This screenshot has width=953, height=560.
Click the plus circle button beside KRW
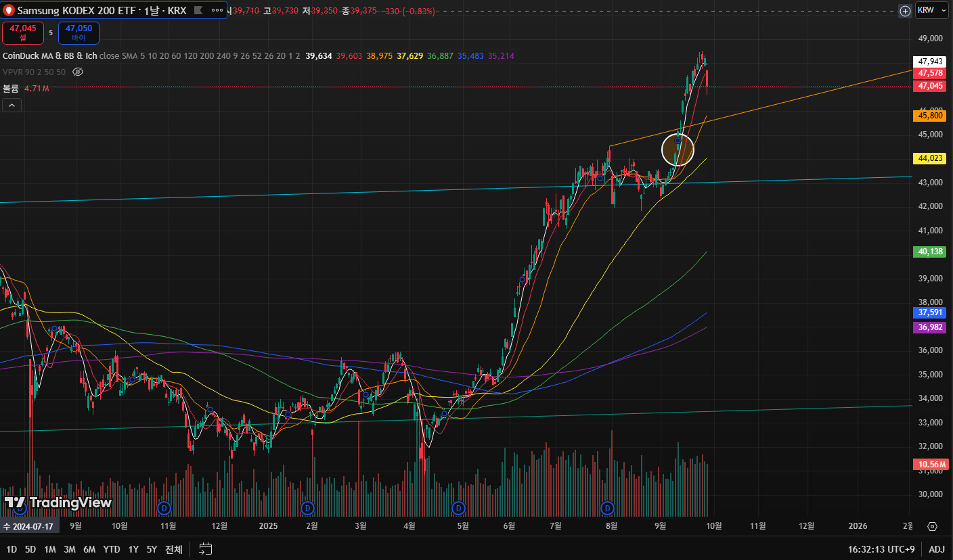(905, 11)
